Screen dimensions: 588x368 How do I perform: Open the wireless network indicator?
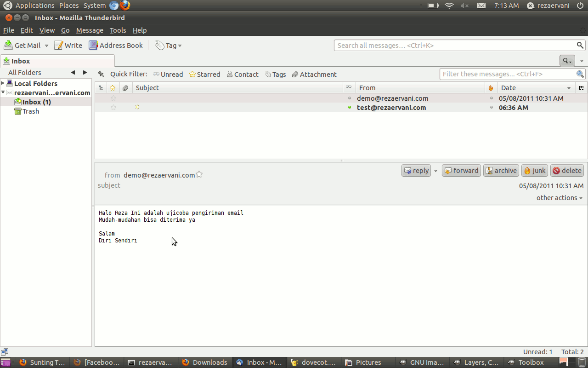tap(449, 6)
